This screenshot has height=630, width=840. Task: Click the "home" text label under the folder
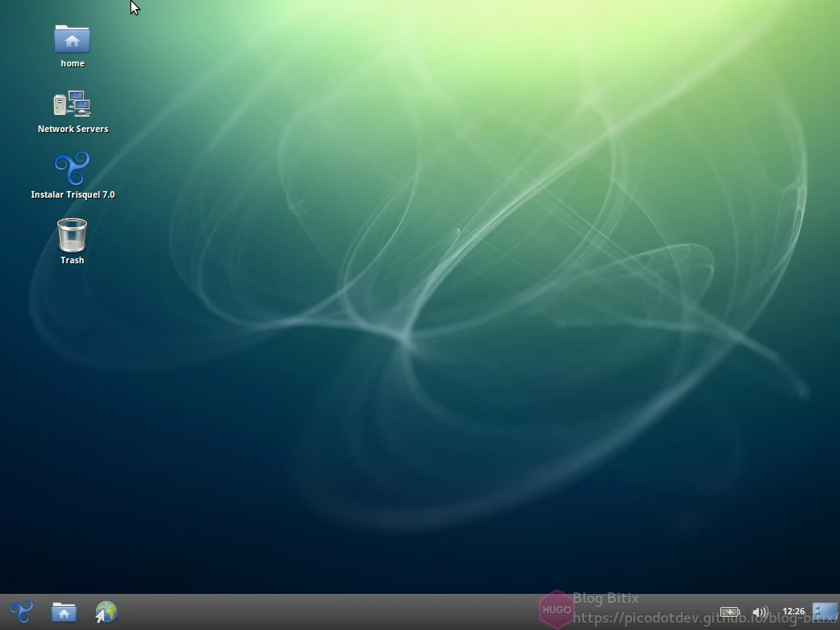[x=72, y=63]
